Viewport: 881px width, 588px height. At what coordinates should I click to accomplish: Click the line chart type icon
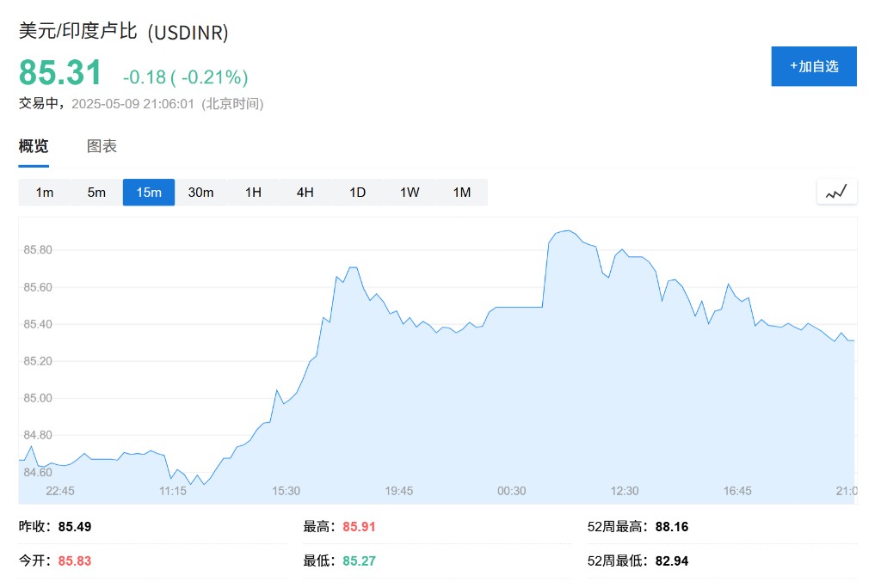coord(836,192)
